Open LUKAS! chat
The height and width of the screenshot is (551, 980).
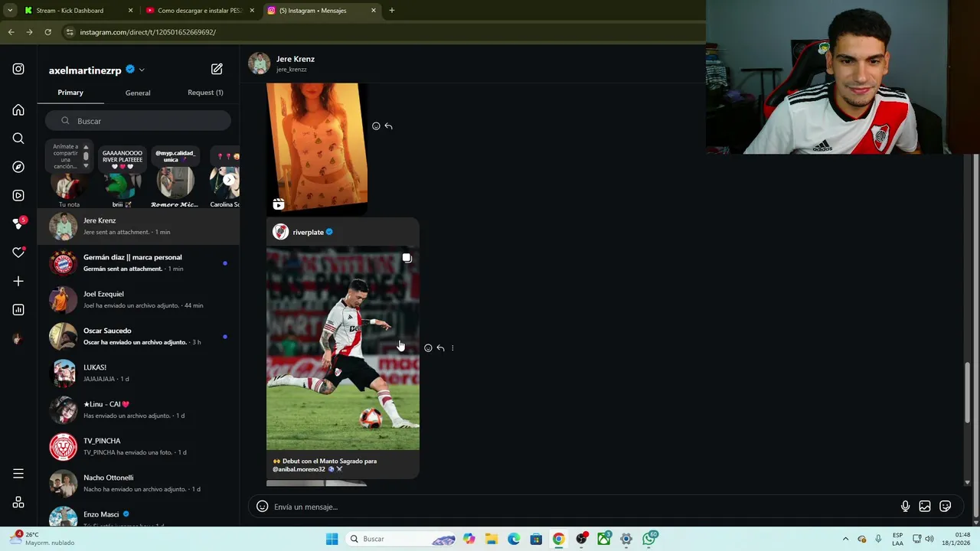click(139, 373)
